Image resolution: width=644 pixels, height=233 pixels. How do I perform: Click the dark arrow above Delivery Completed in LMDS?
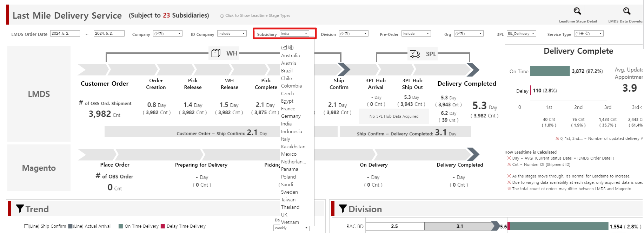point(473,70)
